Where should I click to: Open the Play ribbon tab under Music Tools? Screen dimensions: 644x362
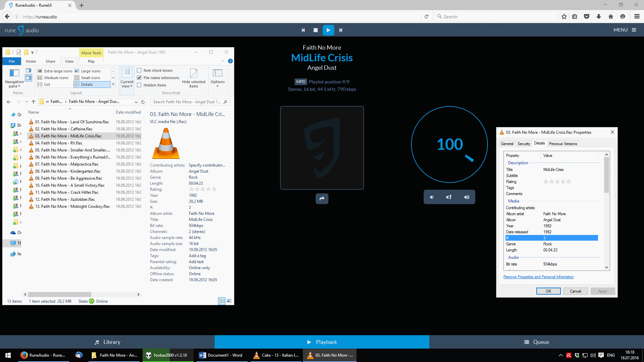[91, 61]
